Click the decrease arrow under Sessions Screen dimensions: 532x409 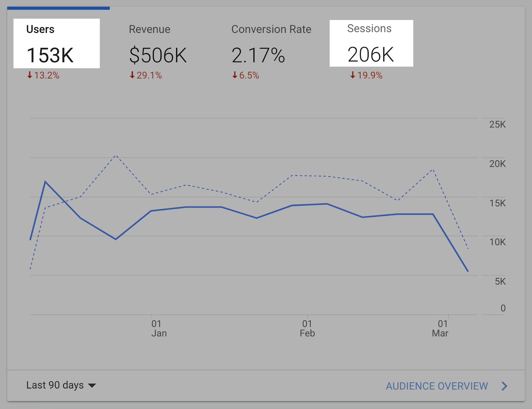(353, 75)
